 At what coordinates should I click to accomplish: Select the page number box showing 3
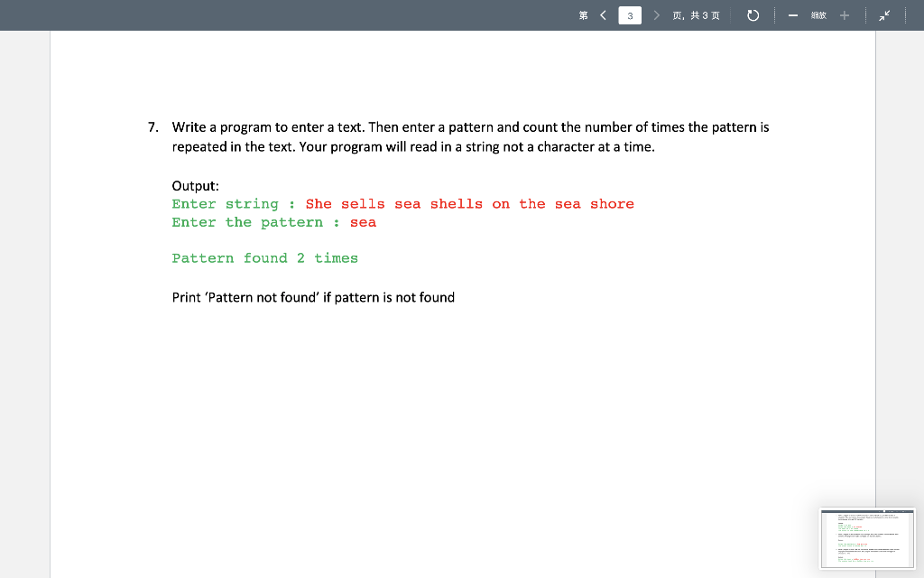coord(629,14)
